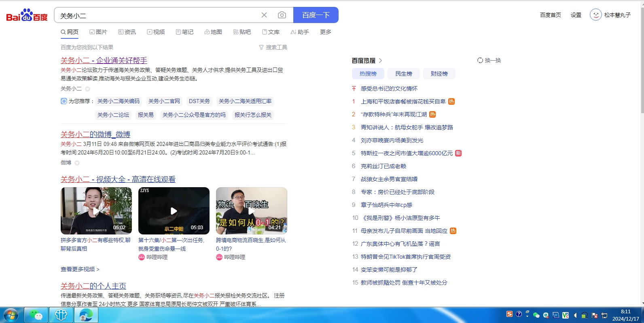Screen dimensions: 644x323
Task: Open image search via camera icon
Action: point(282,15)
